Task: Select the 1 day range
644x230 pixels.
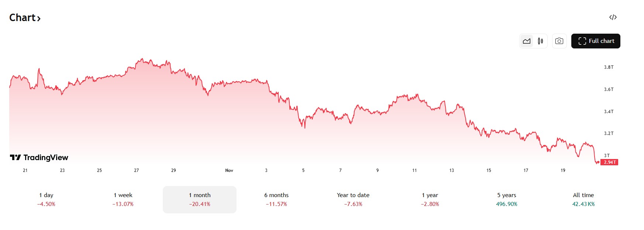Action: [46, 199]
